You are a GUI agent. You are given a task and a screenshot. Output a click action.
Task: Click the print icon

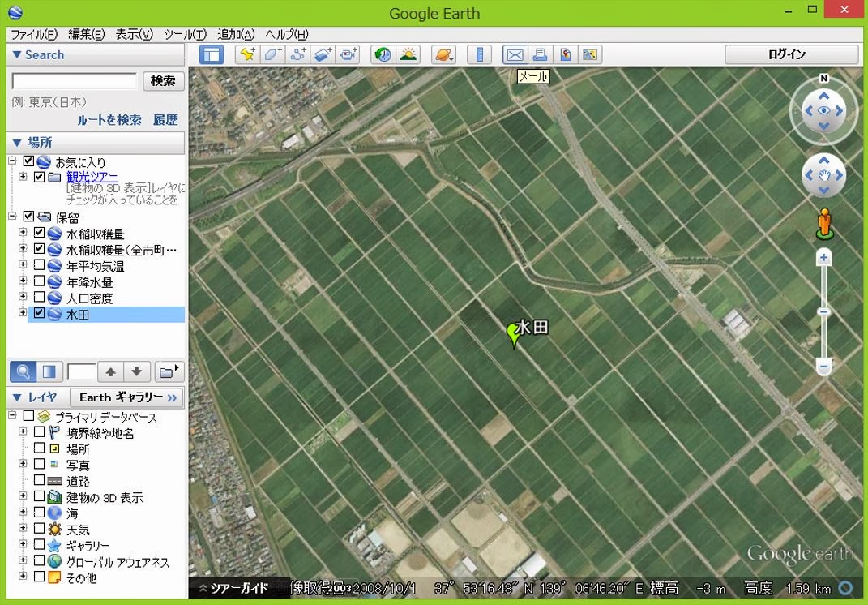(540, 54)
